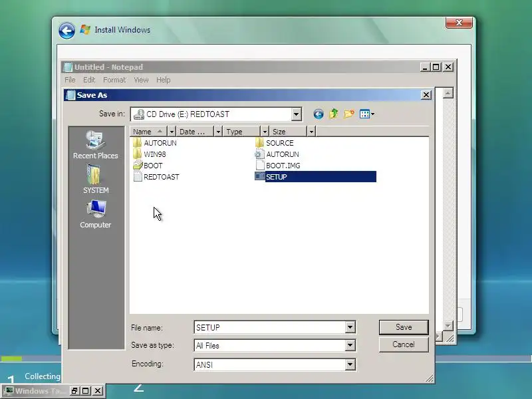The width and height of the screenshot is (532, 399).
Task: Select the REDTOAST text file
Action: [156, 177]
